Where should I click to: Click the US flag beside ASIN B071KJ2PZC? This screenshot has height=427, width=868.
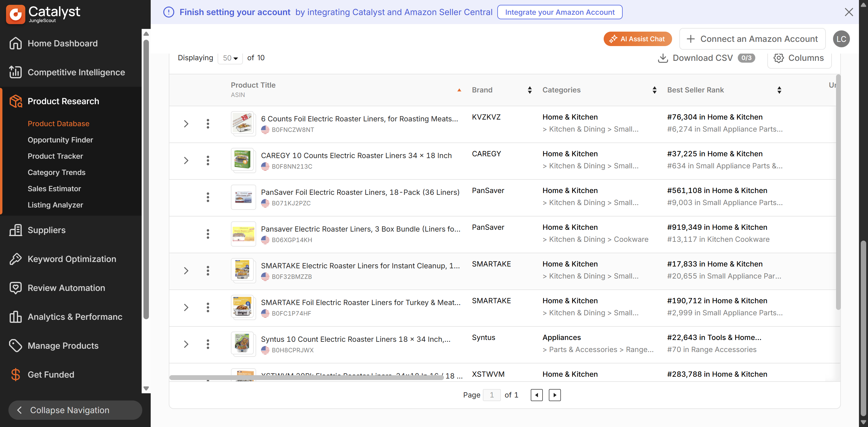click(265, 203)
